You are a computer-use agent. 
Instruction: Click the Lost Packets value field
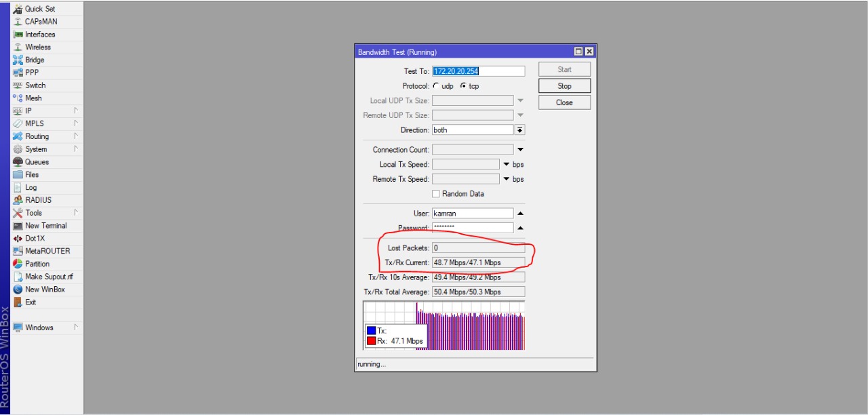tap(478, 248)
